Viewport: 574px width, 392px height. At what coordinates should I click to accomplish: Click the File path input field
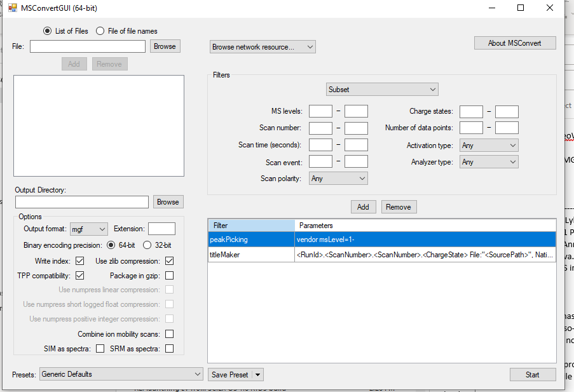tap(88, 46)
